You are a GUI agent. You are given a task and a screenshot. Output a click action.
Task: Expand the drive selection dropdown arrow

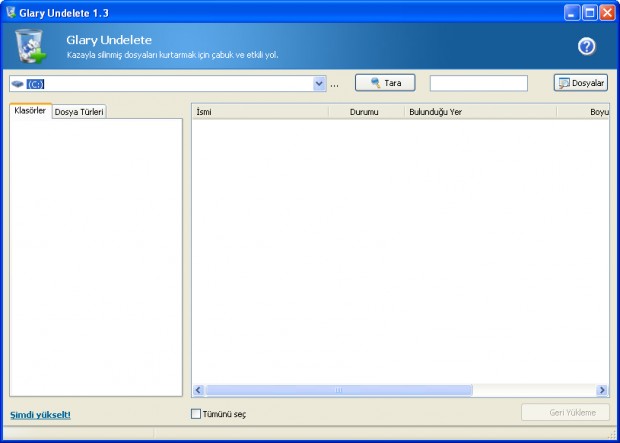pyautogui.click(x=319, y=84)
